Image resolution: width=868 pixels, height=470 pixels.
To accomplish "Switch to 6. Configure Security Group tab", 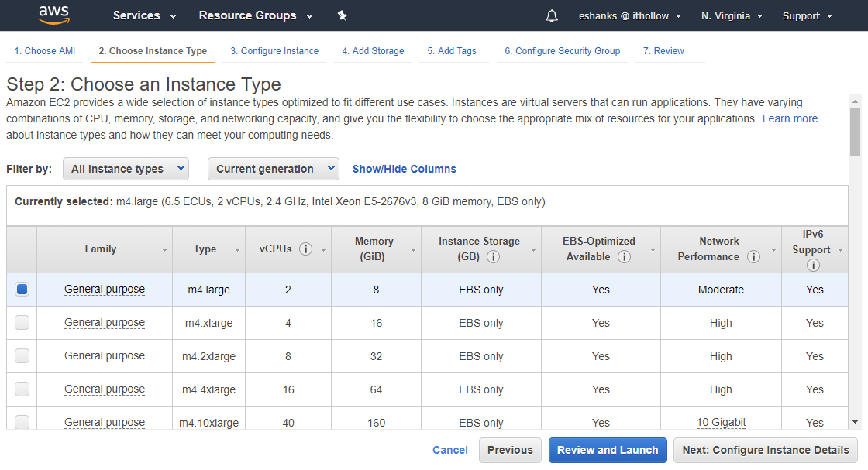I will tap(562, 51).
